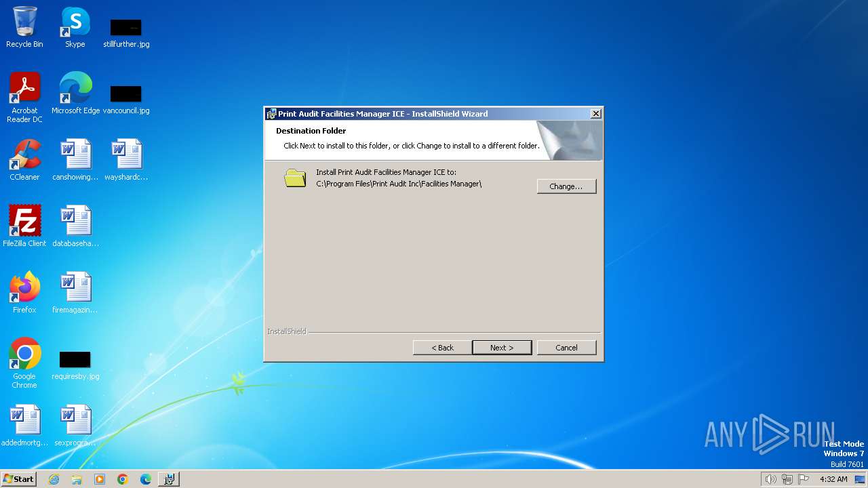Click the network tray icon
The image size is (868, 488).
coord(787,479)
